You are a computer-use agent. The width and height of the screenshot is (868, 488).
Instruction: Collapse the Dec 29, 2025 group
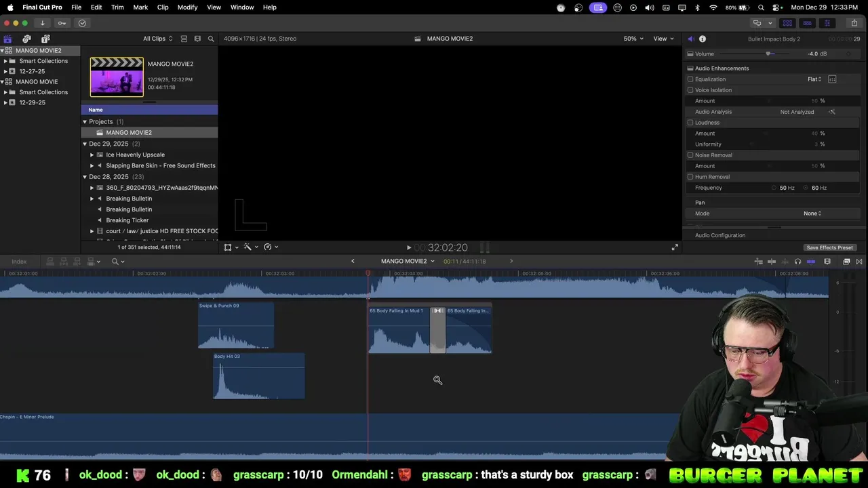click(85, 144)
